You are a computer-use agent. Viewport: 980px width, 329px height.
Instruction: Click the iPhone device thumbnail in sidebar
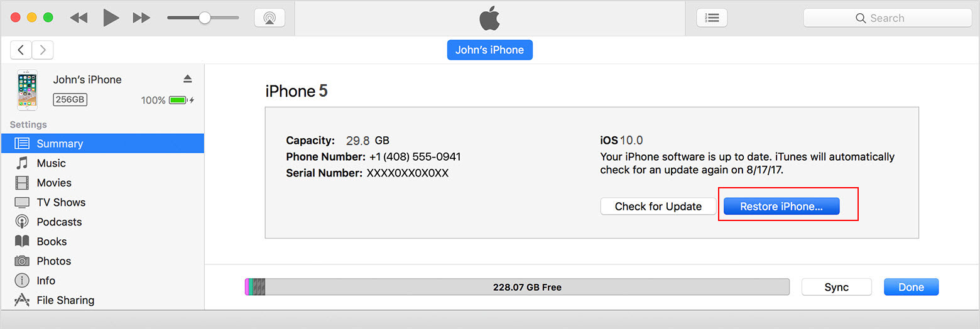[27, 90]
